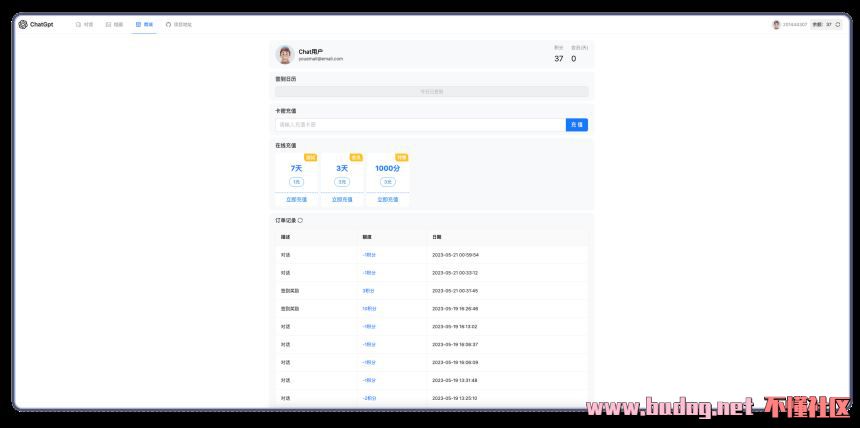Select the 1000分 recharge package card

tap(388, 180)
